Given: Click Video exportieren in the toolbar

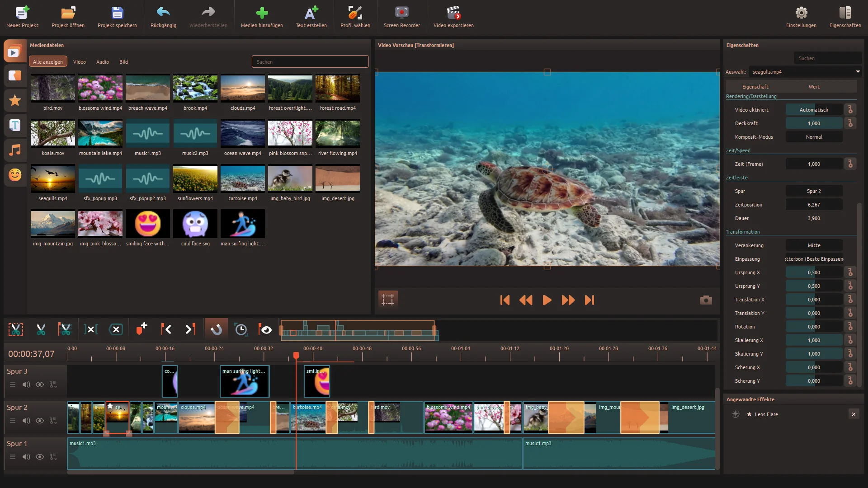Looking at the screenshot, I should tap(453, 16).
